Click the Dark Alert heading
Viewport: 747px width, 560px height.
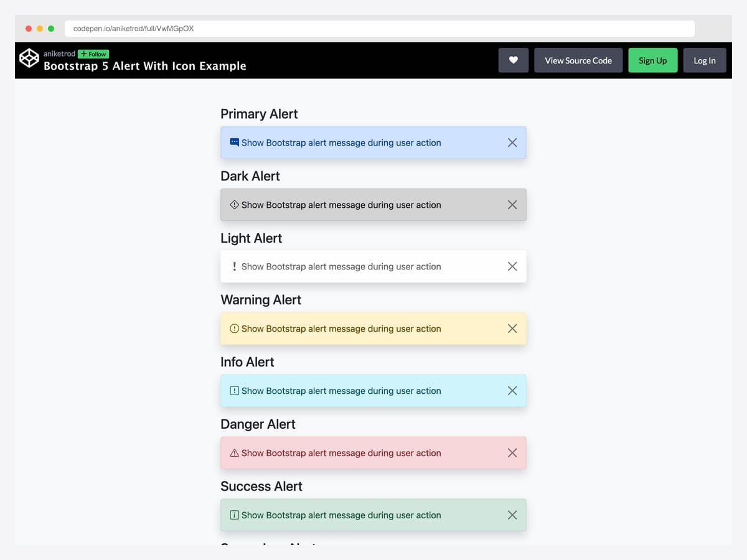coord(250,176)
